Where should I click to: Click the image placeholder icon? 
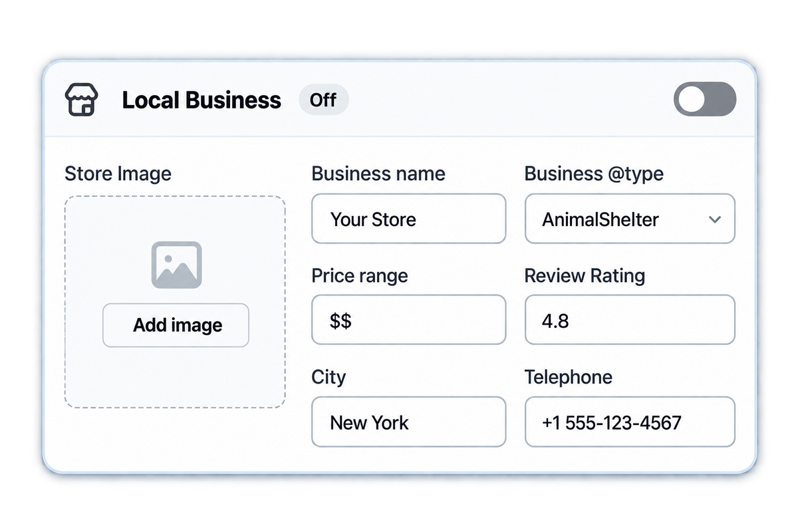[176, 265]
